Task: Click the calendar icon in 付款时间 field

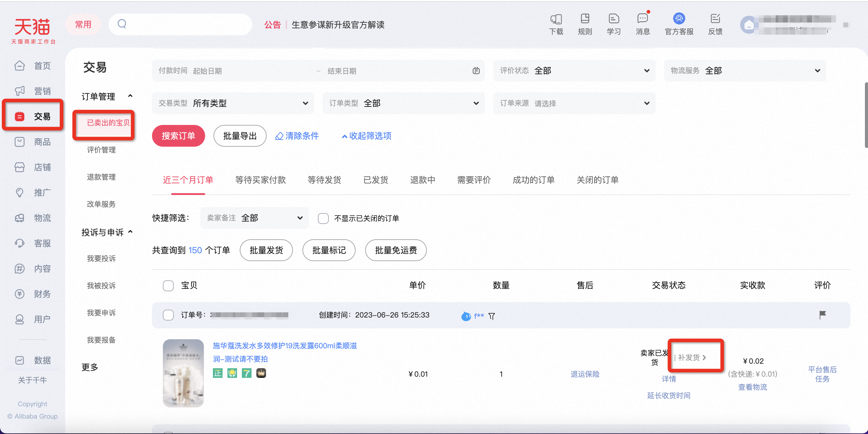Action: [x=476, y=71]
